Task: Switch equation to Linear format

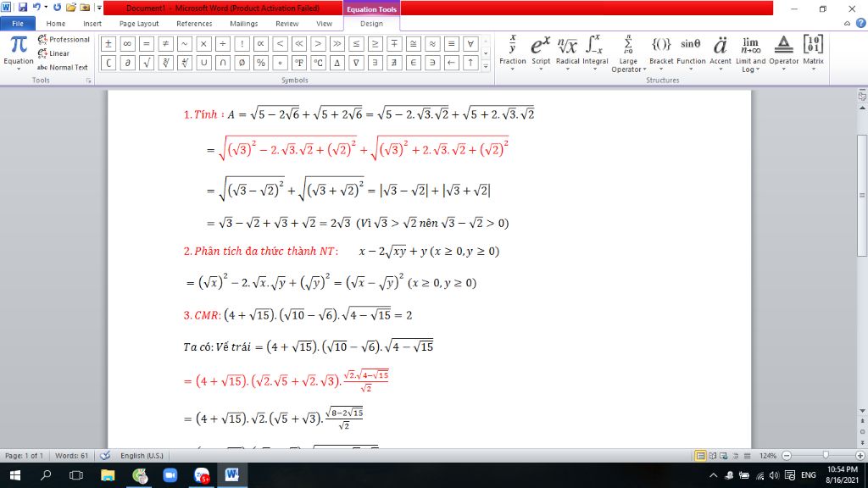Action: 53,53
